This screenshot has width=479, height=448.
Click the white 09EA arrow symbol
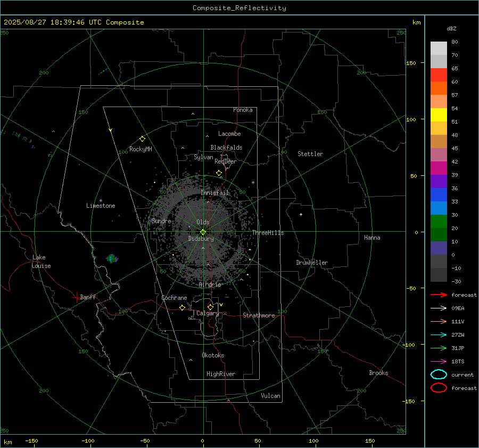point(439,308)
